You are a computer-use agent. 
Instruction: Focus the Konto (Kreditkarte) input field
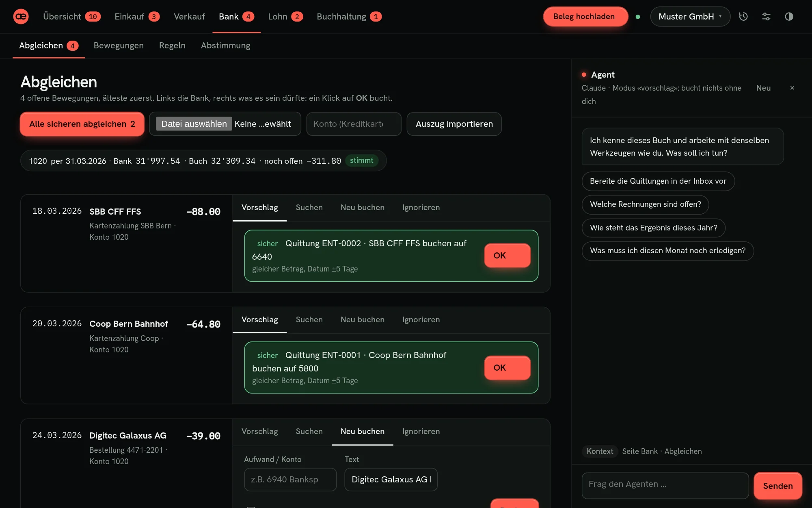(x=354, y=124)
